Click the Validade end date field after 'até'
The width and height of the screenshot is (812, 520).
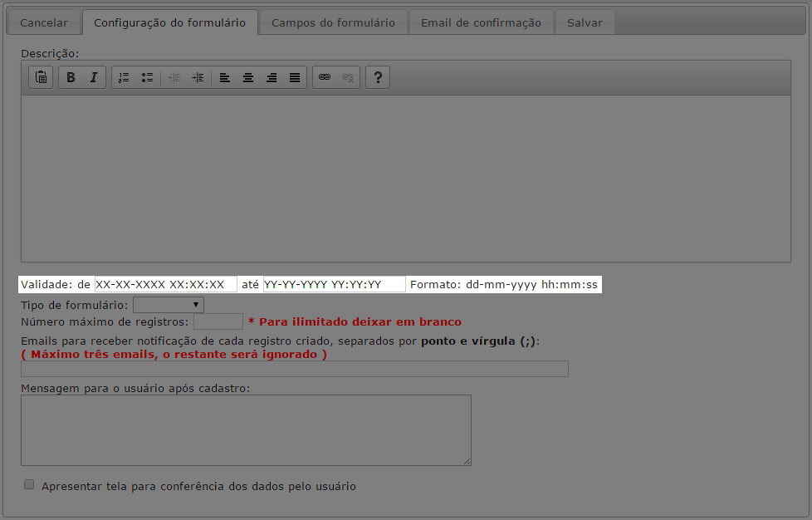click(x=335, y=284)
